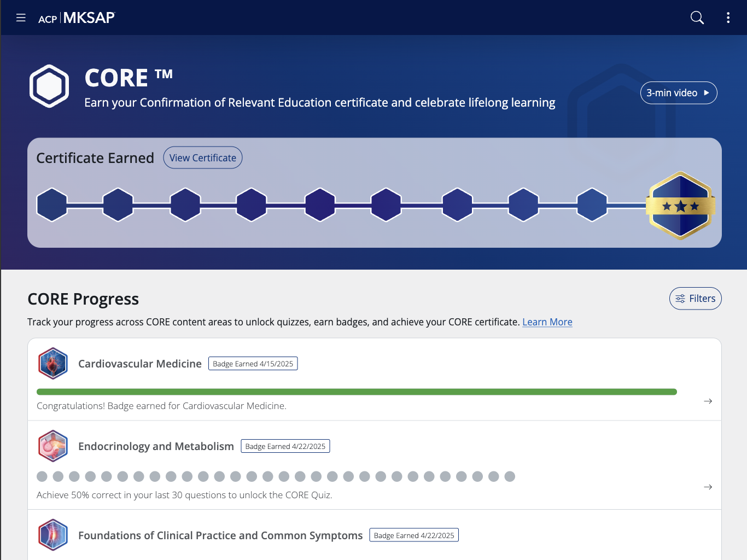747x560 pixels.
Task: Click the CORE hexagon emblem icon
Action: tap(49, 86)
